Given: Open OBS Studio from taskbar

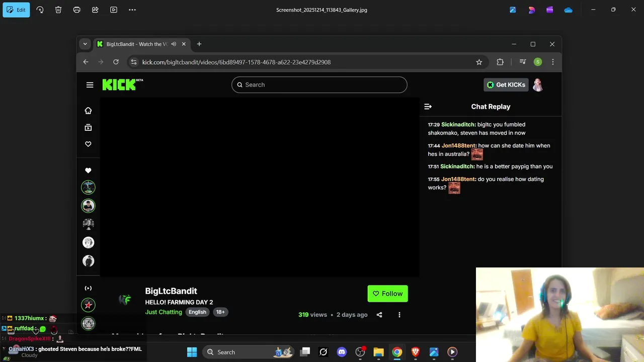Looking at the screenshot, I should [x=360, y=352].
